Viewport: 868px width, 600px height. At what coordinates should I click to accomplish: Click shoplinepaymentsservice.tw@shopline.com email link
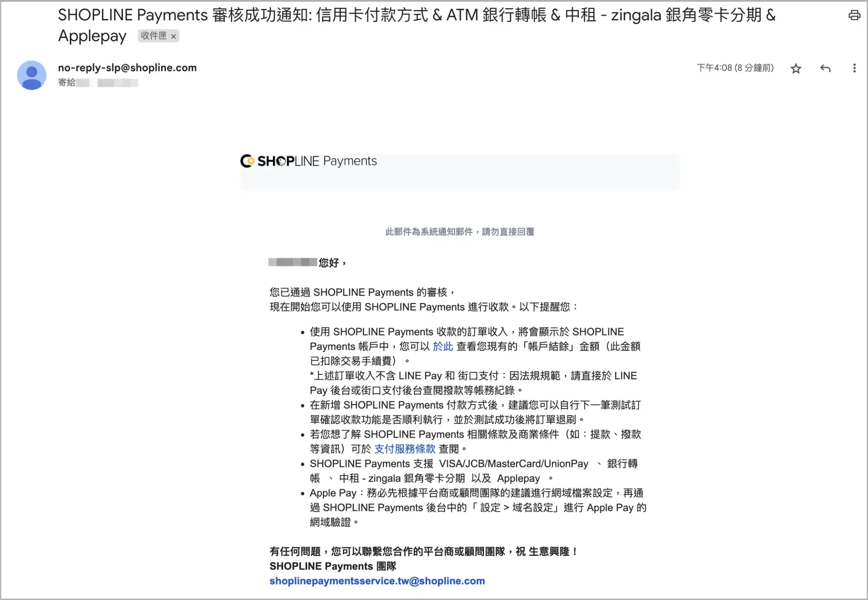point(377,581)
